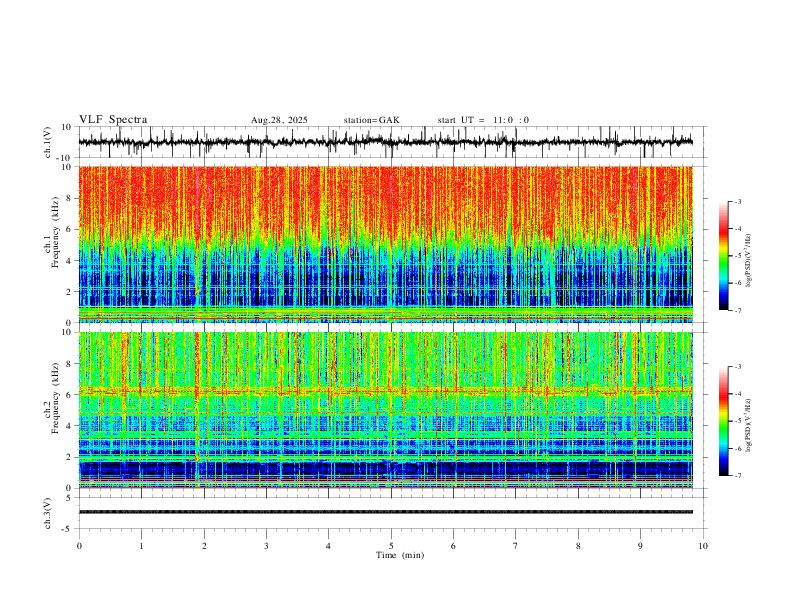Click the "-5" label on ch.2 color scale
Image resolution: width=792 pixels, height=612 pixels.
point(737,421)
